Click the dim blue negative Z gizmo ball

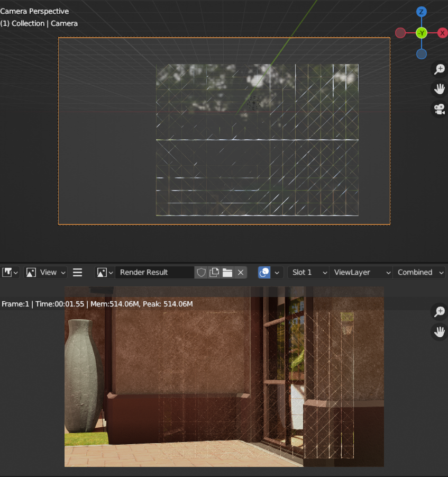[421, 54]
